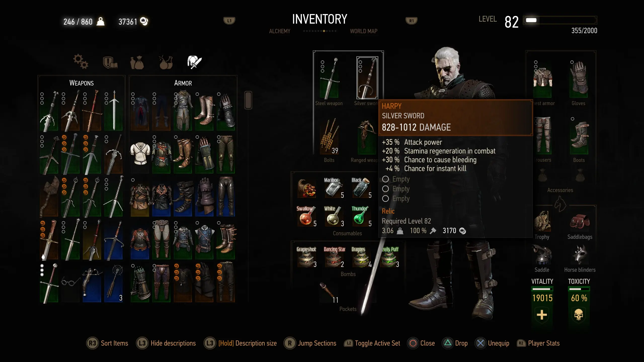Click Toggle Active Set prompt
Image resolution: width=644 pixels, height=362 pixels.
tap(372, 343)
